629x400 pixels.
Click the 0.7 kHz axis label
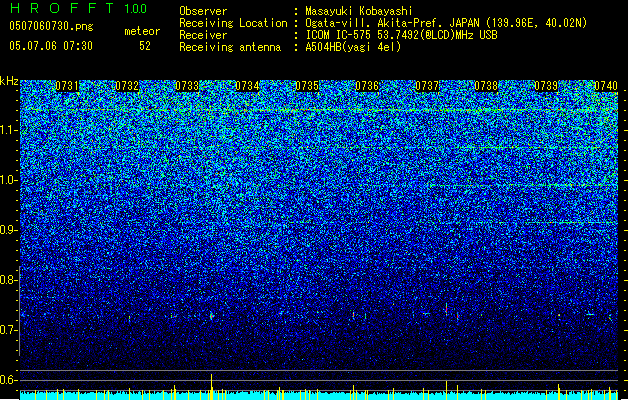(8, 330)
